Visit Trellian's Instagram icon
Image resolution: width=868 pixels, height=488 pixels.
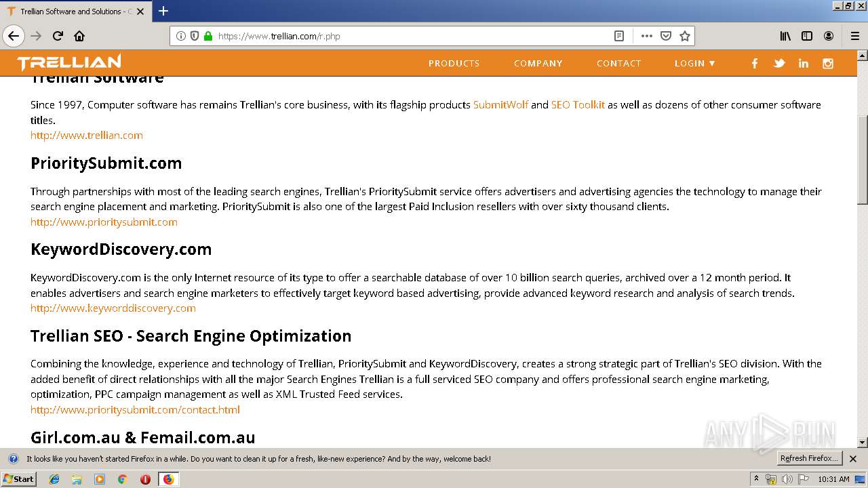click(x=828, y=63)
